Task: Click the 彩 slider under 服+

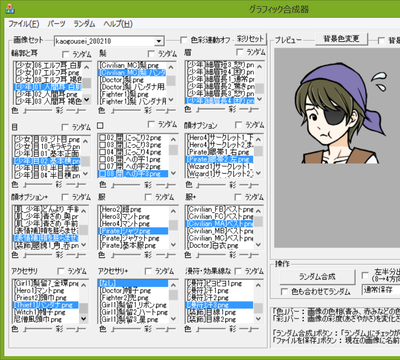Action: [x=250, y=255]
